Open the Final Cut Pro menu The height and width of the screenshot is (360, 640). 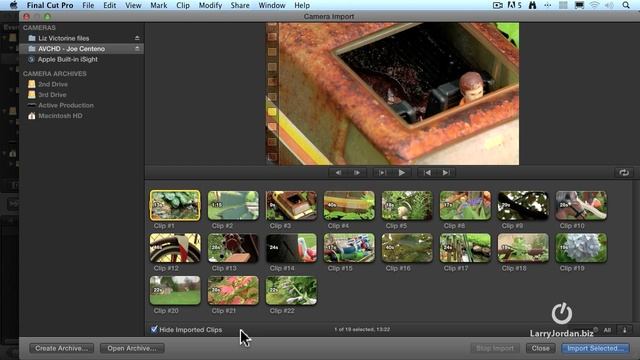[50, 5]
